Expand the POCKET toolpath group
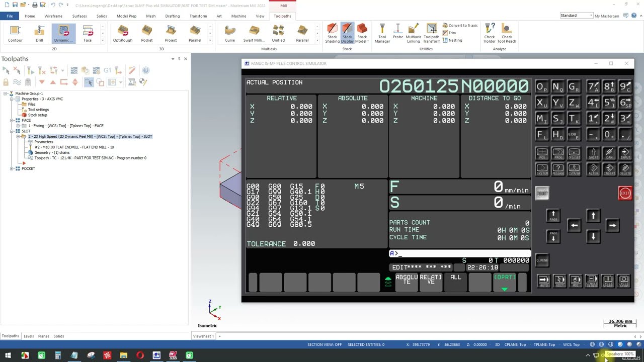The image size is (644, 362). 12,168
